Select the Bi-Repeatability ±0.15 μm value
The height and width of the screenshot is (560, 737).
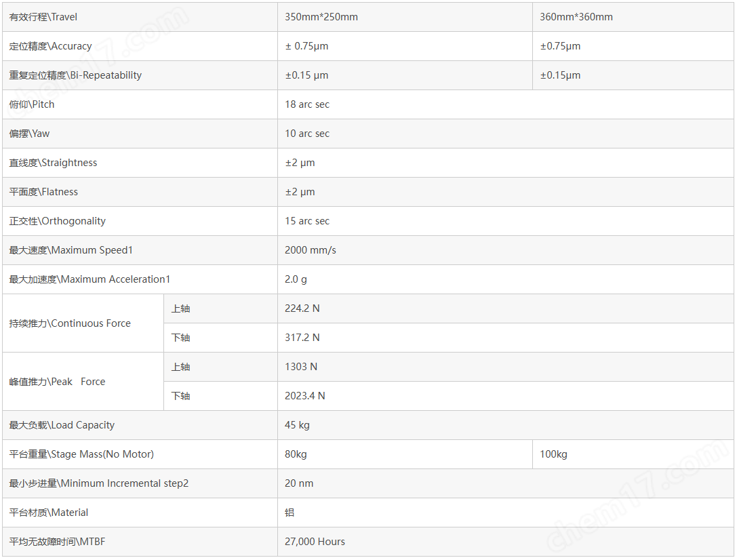(306, 75)
